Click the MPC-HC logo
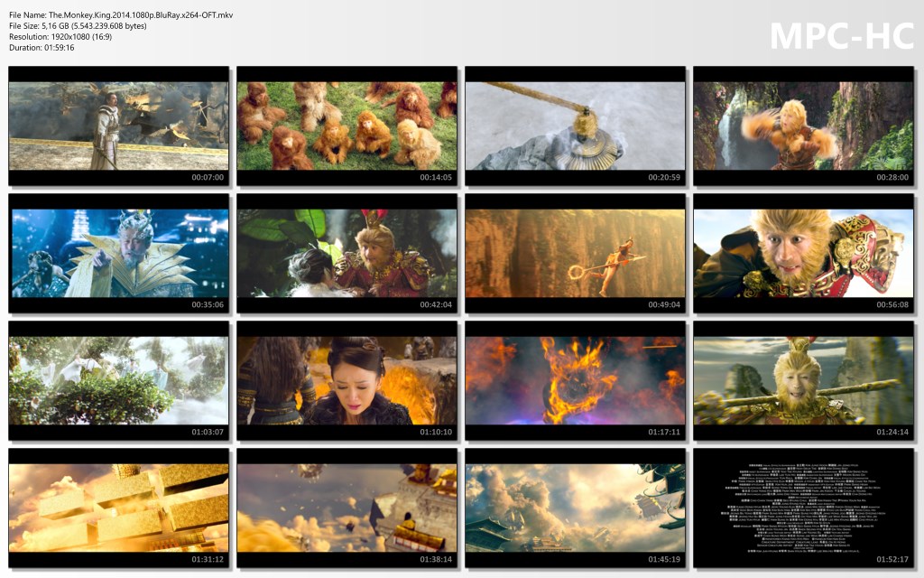 [841, 35]
